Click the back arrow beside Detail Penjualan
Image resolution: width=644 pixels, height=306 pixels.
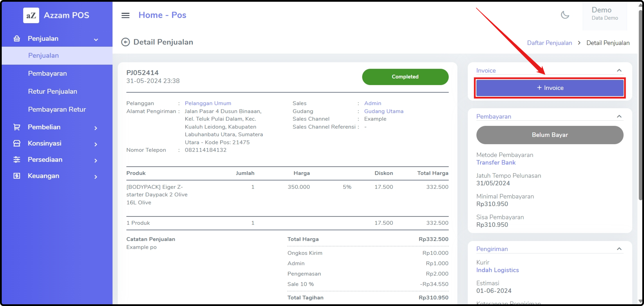tap(125, 42)
